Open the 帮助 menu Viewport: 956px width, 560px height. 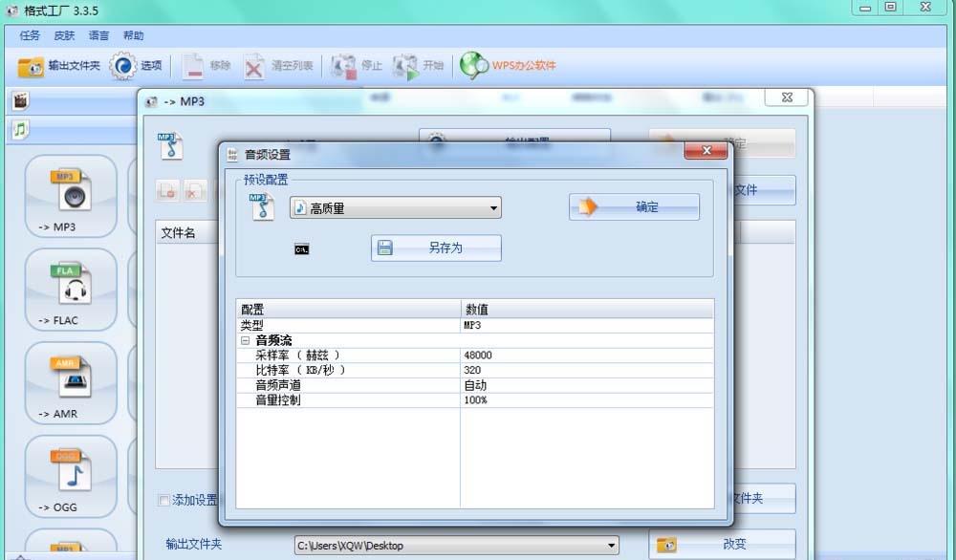point(134,35)
